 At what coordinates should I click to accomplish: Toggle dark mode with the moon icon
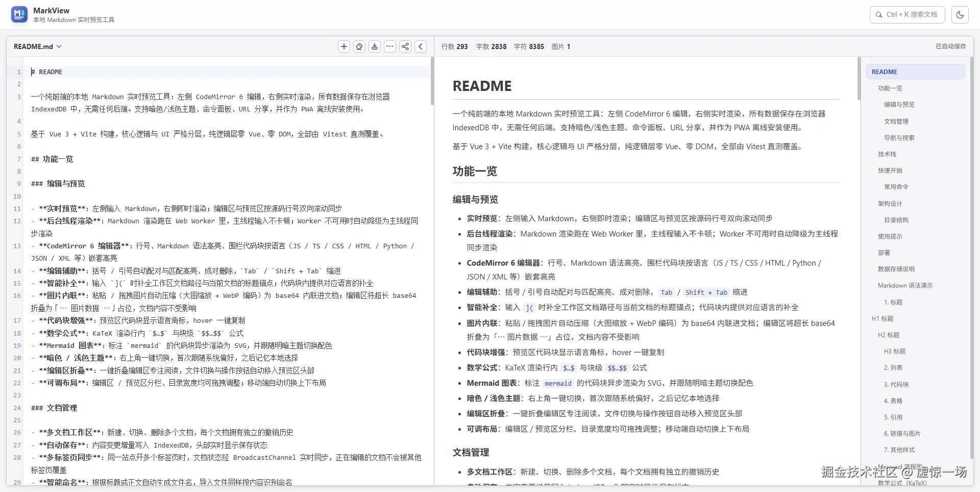(x=960, y=14)
